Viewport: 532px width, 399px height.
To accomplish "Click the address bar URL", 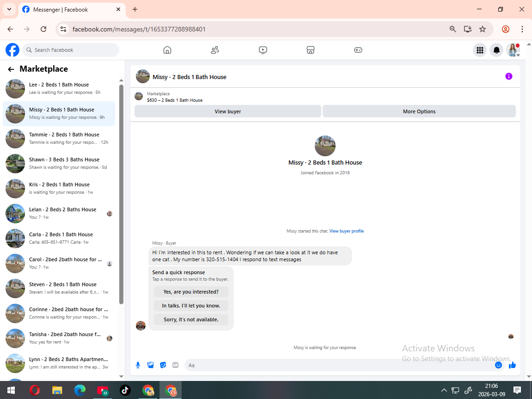I will pyautogui.click(x=139, y=29).
